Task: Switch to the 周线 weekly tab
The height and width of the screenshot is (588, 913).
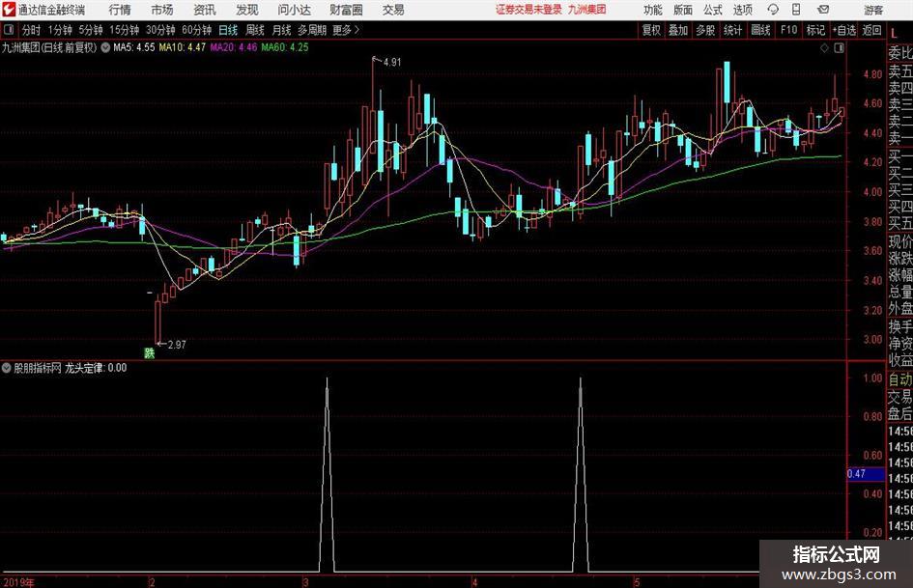Action: (255, 30)
